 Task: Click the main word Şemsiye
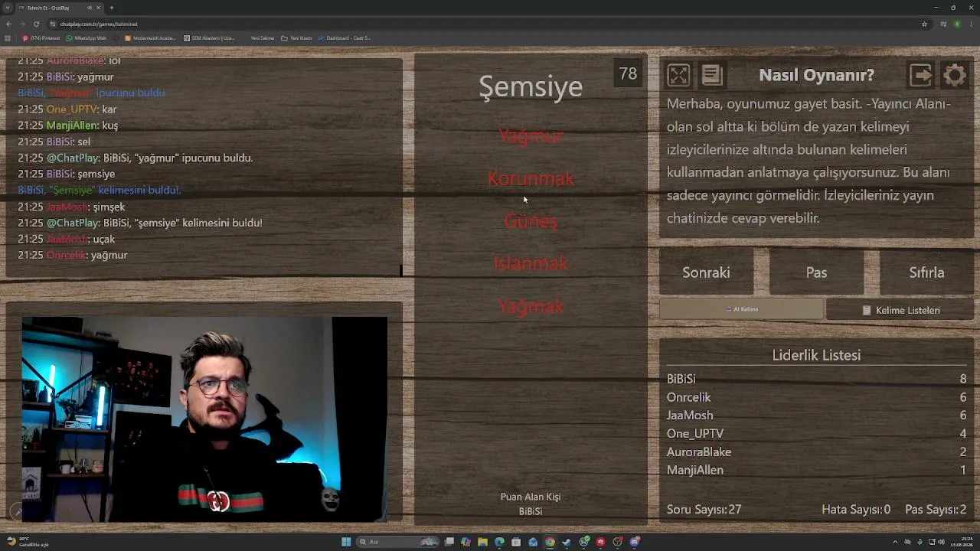531,87
